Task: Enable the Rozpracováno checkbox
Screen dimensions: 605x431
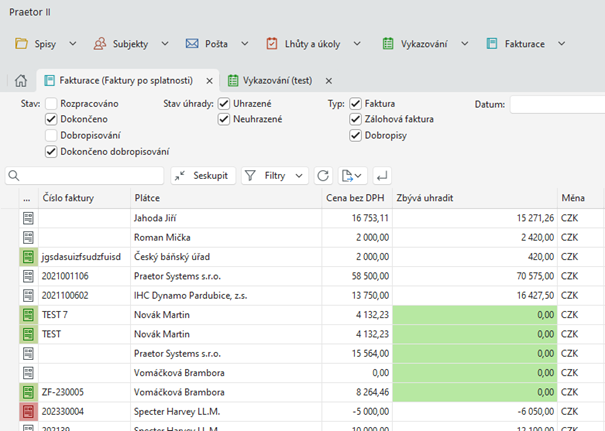Action: [x=52, y=103]
